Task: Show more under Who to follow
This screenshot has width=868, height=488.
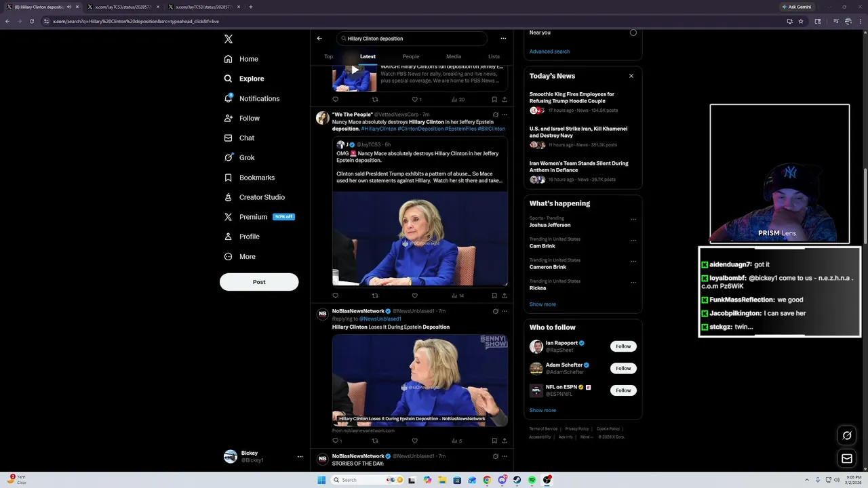Action: 542,410
